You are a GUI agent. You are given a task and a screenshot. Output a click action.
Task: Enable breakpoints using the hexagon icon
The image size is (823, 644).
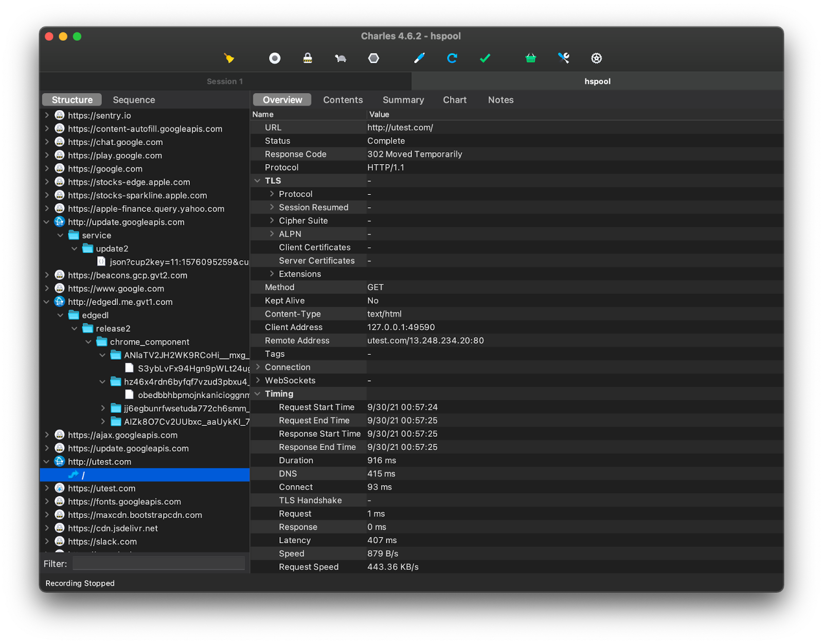coord(374,58)
